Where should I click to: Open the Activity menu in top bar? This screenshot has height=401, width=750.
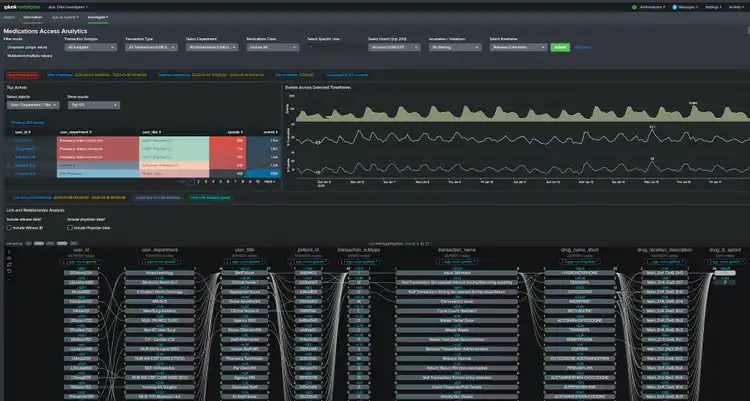click(x=736, y=6)
